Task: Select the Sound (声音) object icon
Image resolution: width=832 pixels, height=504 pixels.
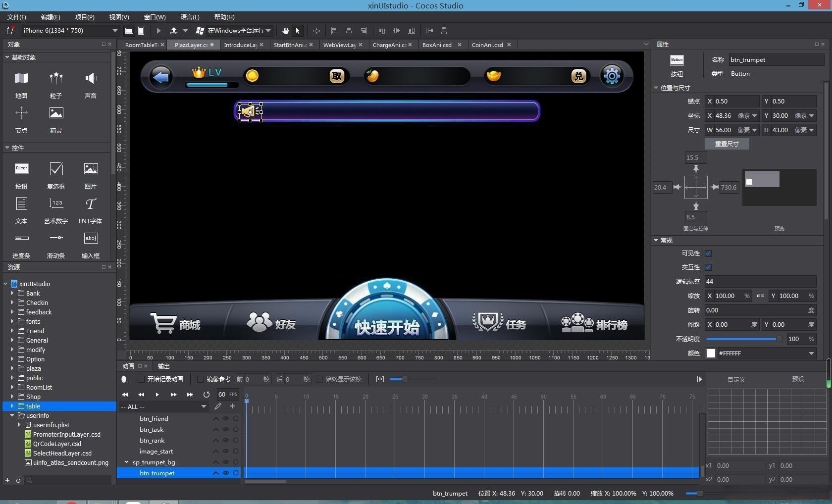Action: click(91, 78)
